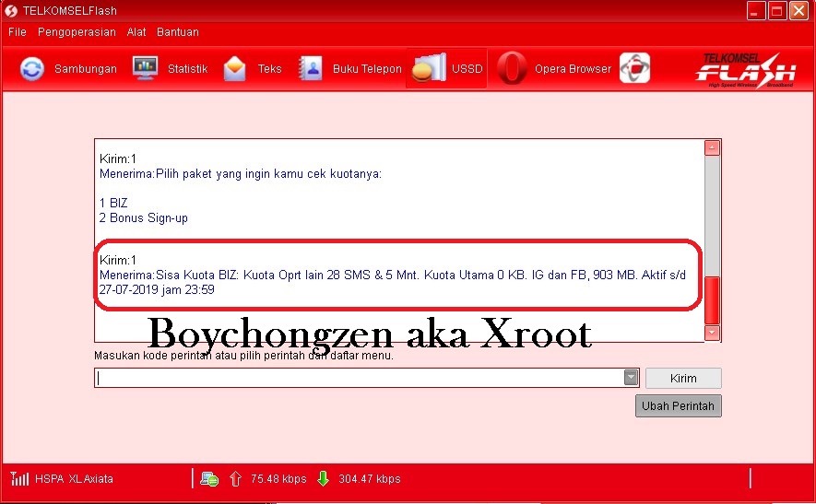Click the 304.47 kbps download value
816x504 pixels.
click(x=370, y=478)
